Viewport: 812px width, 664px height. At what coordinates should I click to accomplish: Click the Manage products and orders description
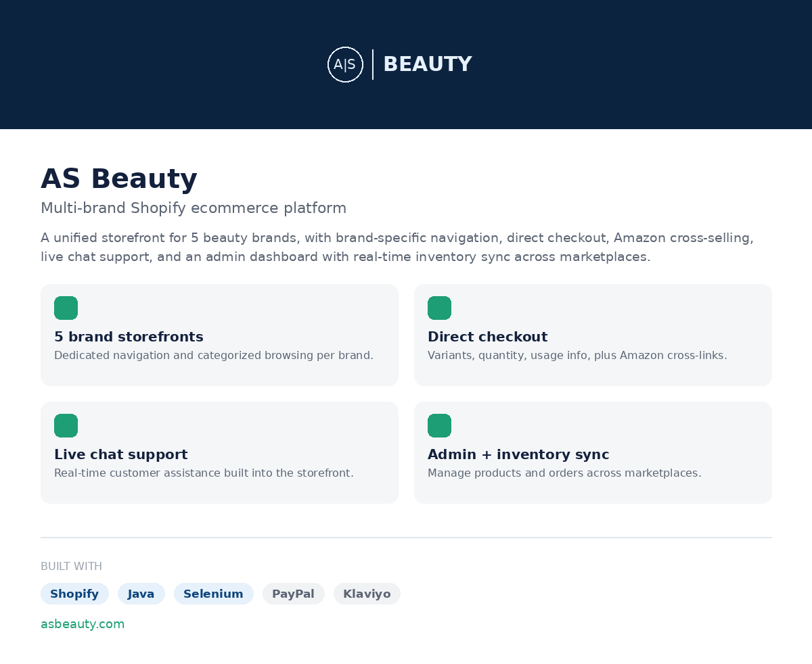[x=564, y=473]
